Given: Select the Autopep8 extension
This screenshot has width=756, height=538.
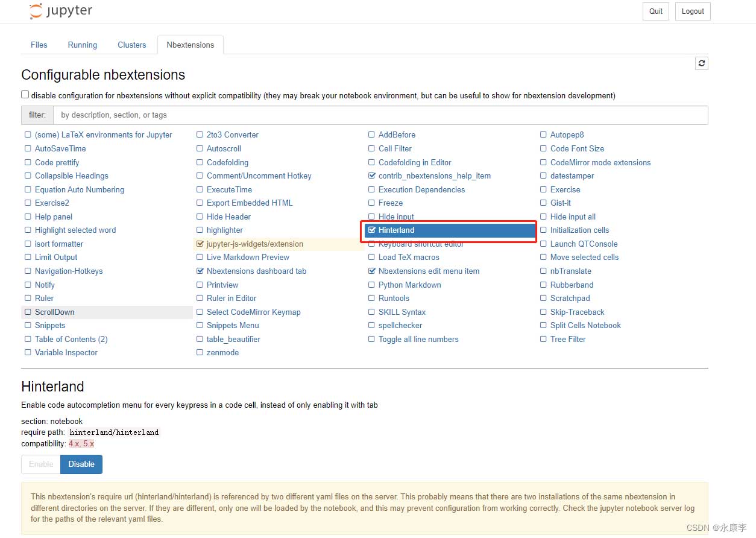Looking at the screenshot, I should (567, 135).
